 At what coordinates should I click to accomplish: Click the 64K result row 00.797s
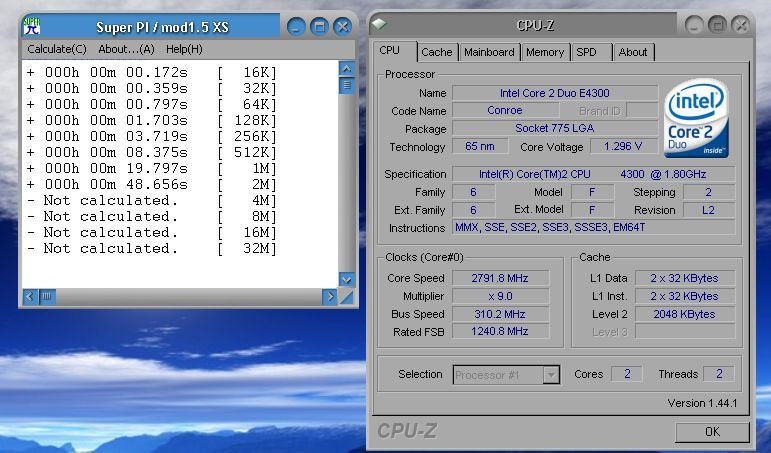(x=151, y=105)
